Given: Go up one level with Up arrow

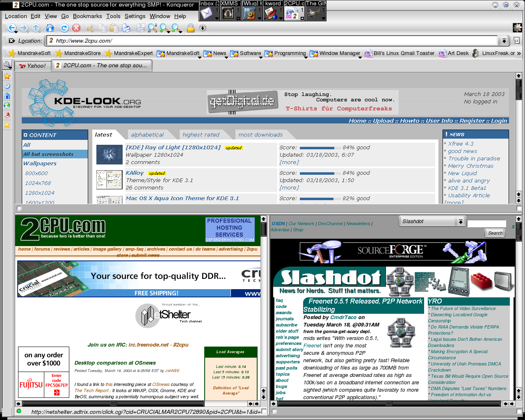Looking at the screenshot, I should click(x=36, y=28).
